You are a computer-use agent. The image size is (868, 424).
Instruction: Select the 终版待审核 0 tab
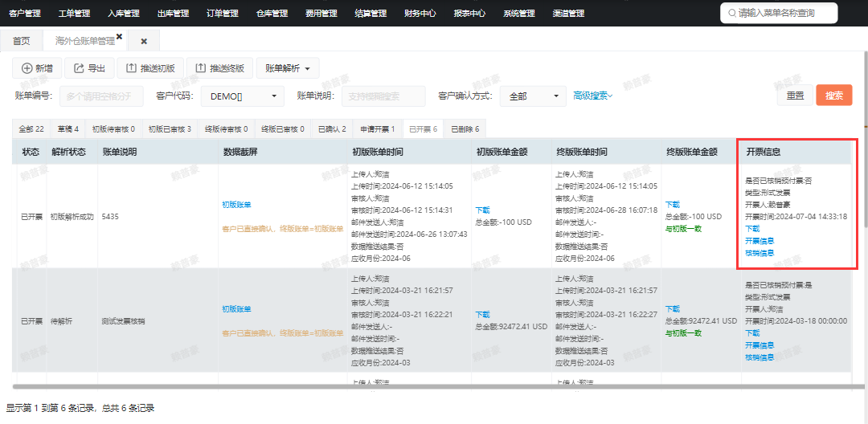[x=227, y=128]
